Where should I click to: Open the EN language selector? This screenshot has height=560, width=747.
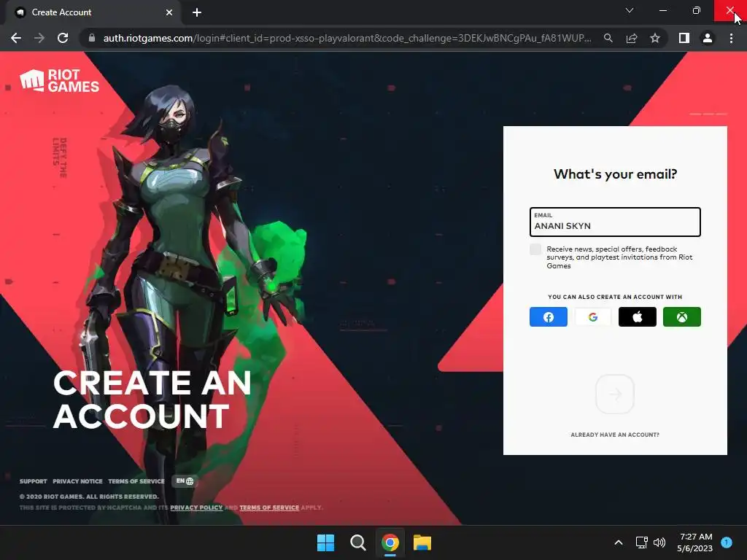(185, 481)
